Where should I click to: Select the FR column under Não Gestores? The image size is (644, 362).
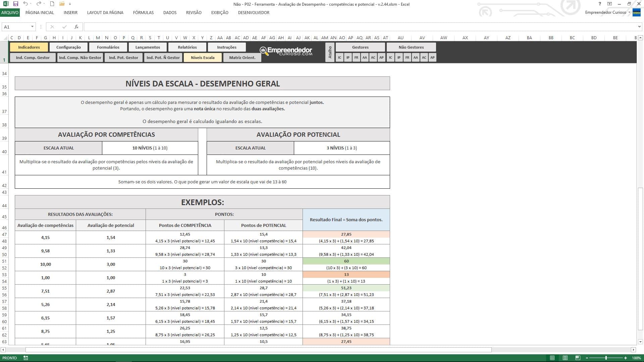click(x=407, y=57)
